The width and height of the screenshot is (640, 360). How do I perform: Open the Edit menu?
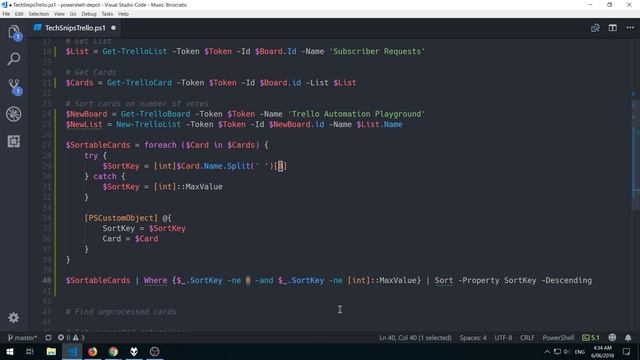[x=19, y=14]
